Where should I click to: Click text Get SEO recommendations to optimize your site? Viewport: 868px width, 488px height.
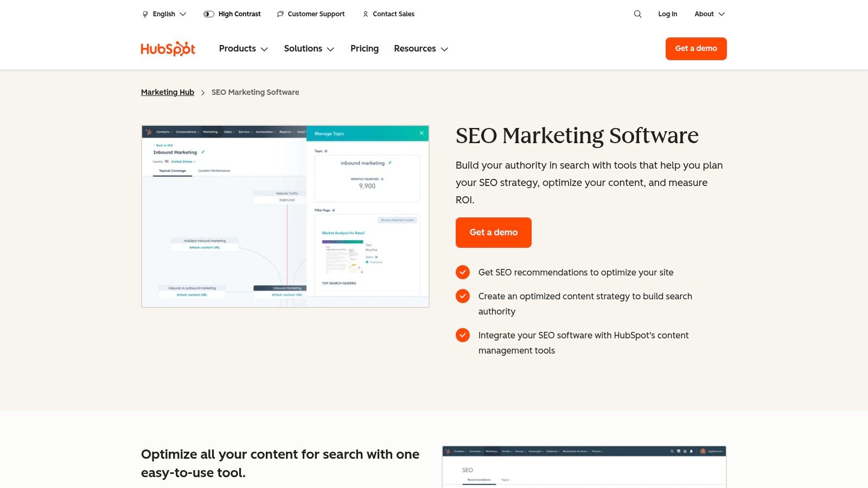(576, 272)
